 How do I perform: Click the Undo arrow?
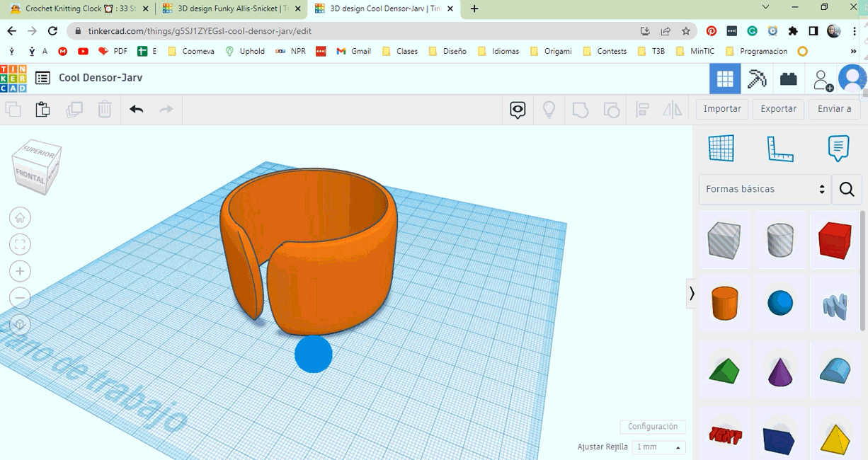pyautogui.click(x=136, y=110)
